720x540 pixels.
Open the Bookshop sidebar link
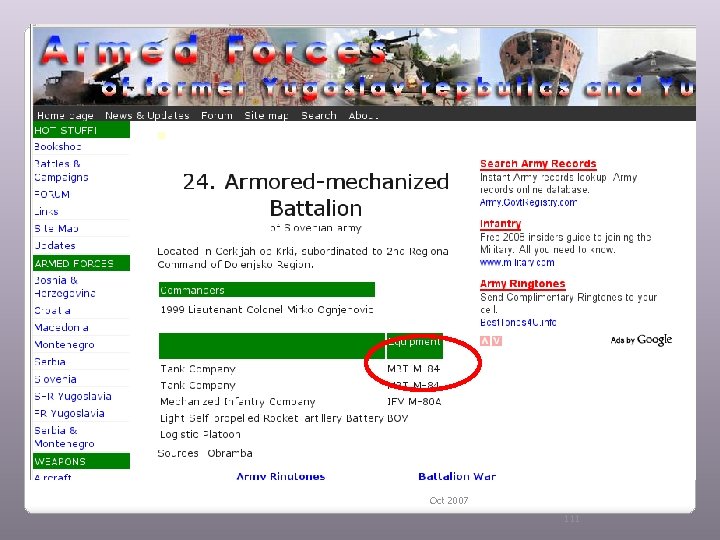pos(58,146)
